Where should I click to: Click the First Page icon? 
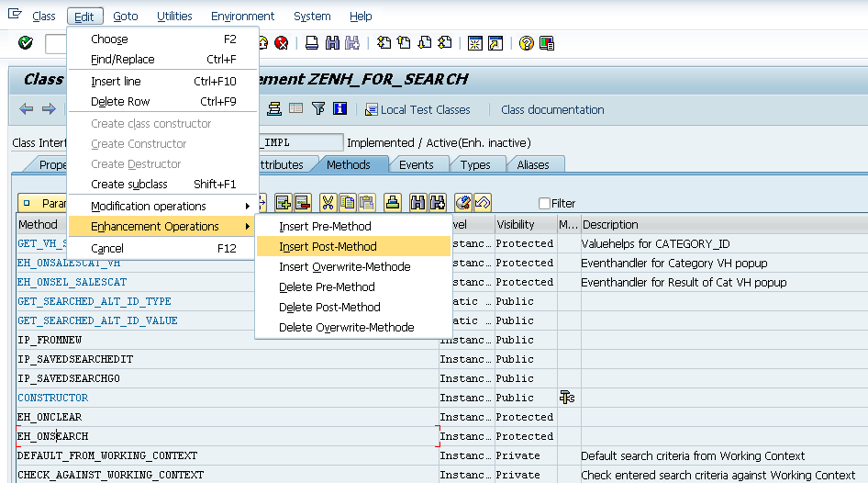tap(384, 42)
